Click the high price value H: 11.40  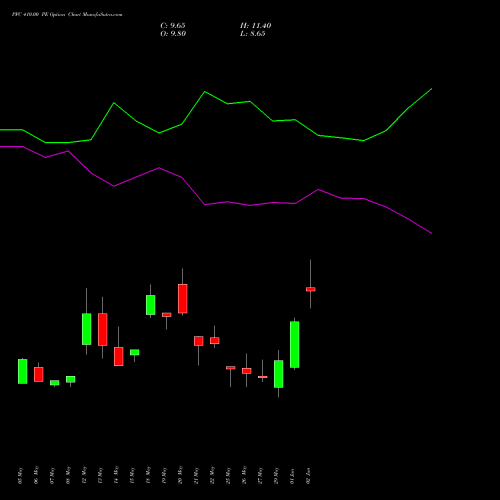point(256,26)
